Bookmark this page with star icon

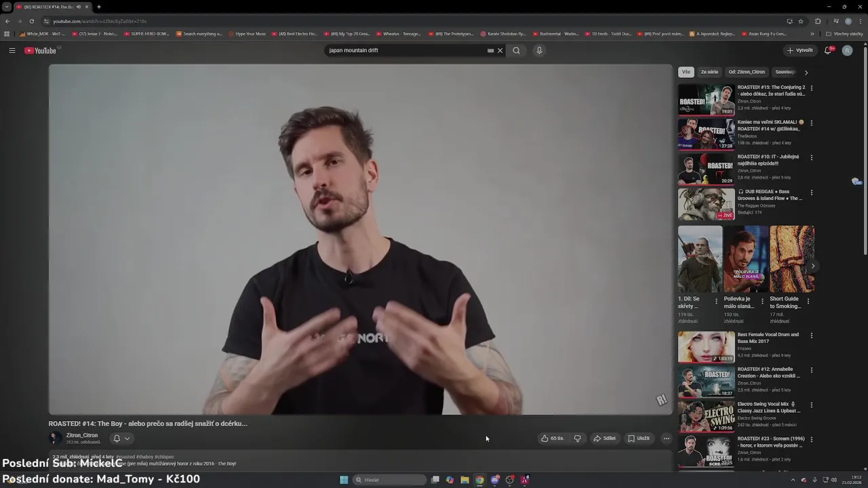click(x=801, y=21)
